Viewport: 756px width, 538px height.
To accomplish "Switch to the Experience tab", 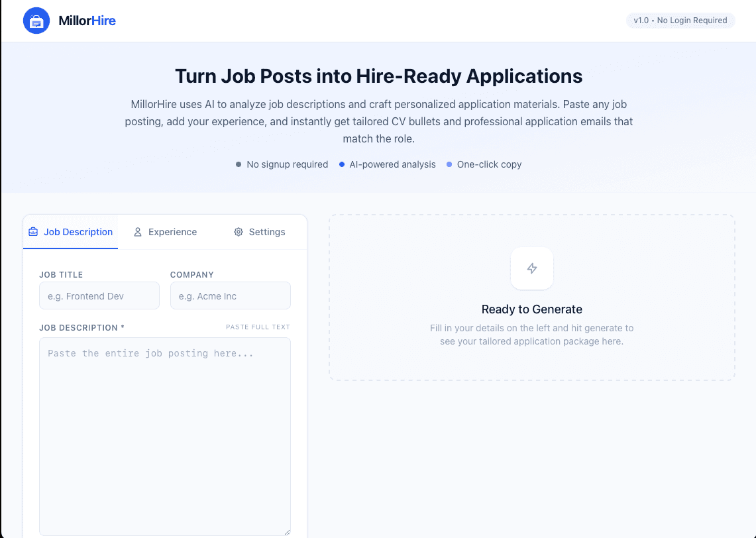I will (x=172, y=232).
